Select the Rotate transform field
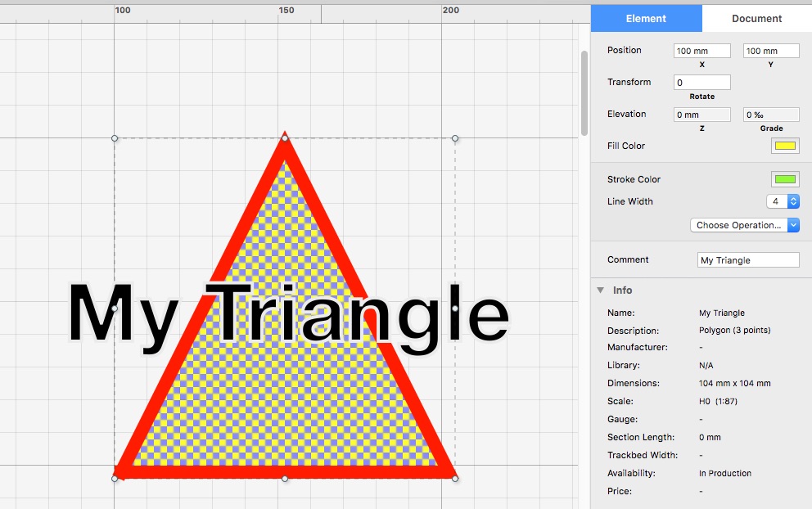Screen dimensions: 812x509 [x=701, y=82]
